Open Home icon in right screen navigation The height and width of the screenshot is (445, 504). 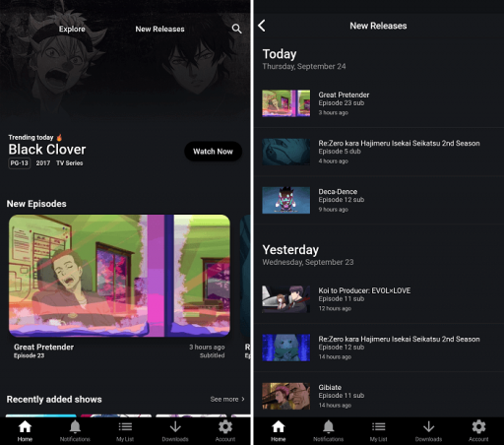[279, 427]
